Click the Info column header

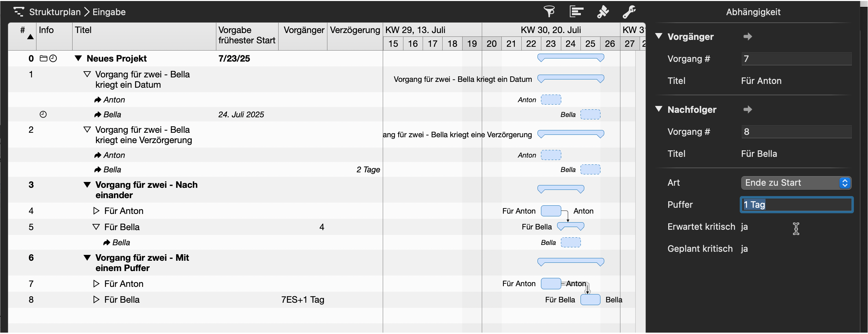[x=54, y=36]
